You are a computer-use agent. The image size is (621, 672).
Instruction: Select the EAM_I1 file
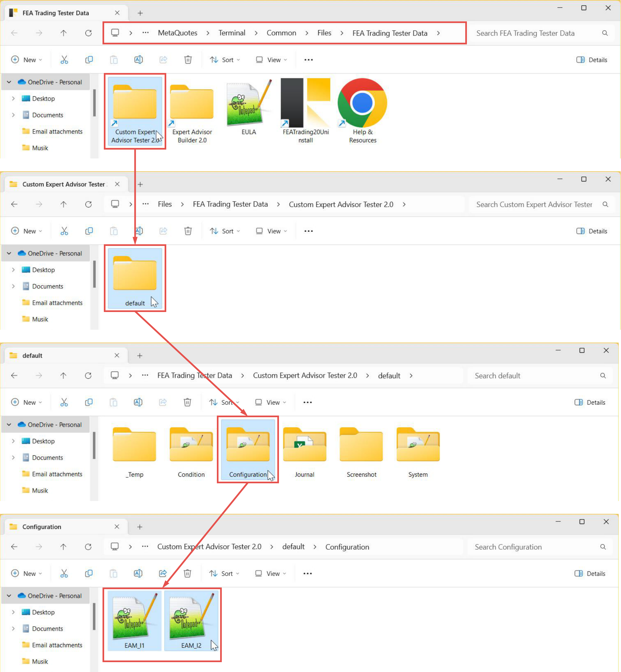[x=134, y=621]
